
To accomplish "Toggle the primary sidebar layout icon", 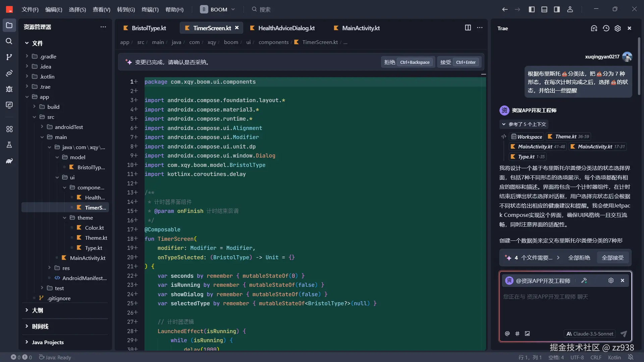I will click(532, 9).
